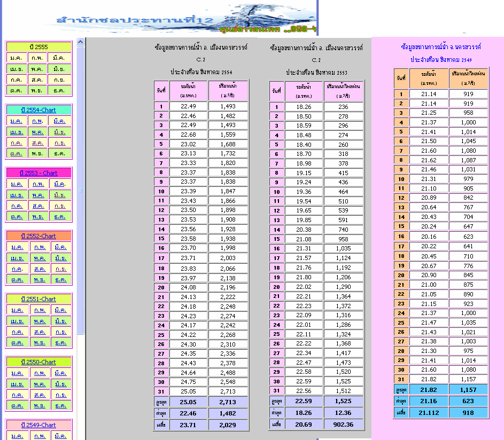504x440 pixels.
Task: Select มี.ค. in the ปี 2554 section
Action: coord(59,121)
